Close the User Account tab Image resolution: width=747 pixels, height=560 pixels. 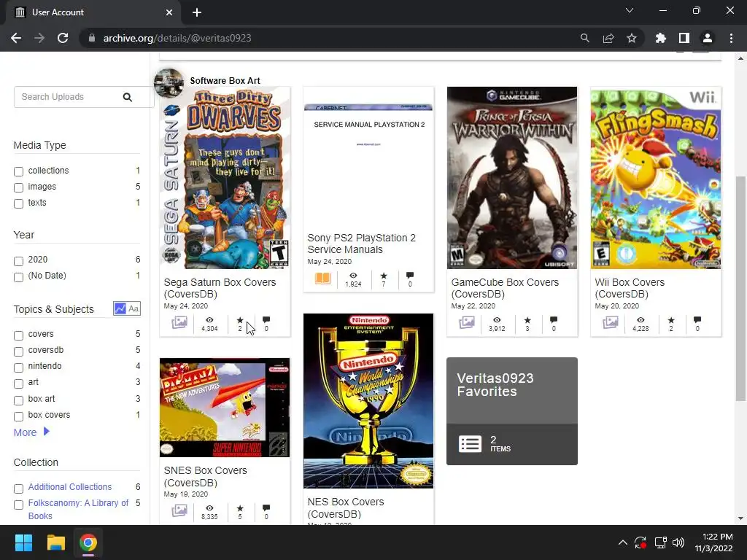pyautogui.click(x=169, y=12)
